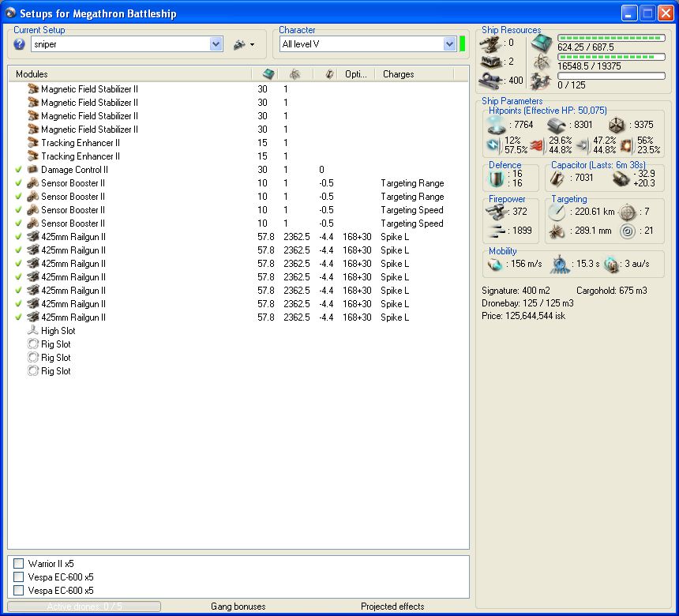The image size is (679, 616).
Task: Click the blue help question mark icon
Action: coord(19,44)
